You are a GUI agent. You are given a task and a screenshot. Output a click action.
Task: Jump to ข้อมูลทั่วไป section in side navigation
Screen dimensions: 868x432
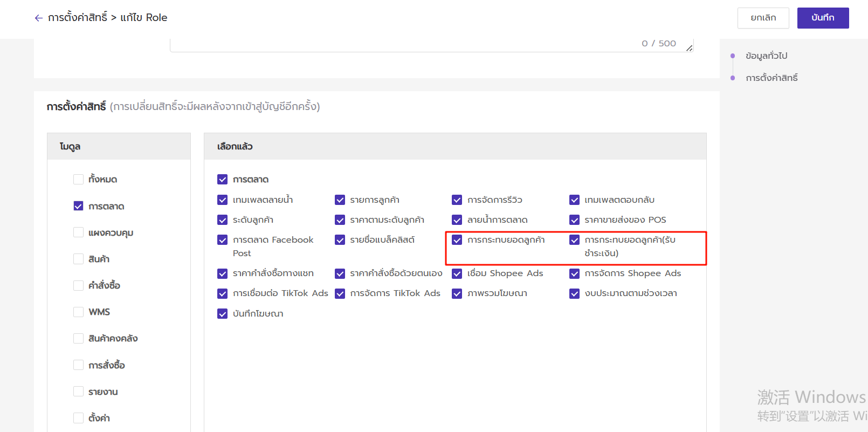coord(766,56)
